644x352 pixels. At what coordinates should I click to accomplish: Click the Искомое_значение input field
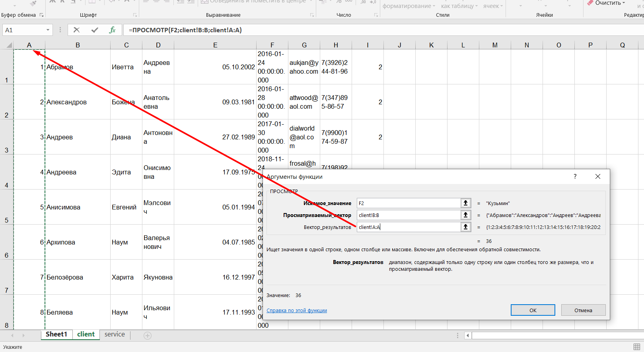coord(409,203)
